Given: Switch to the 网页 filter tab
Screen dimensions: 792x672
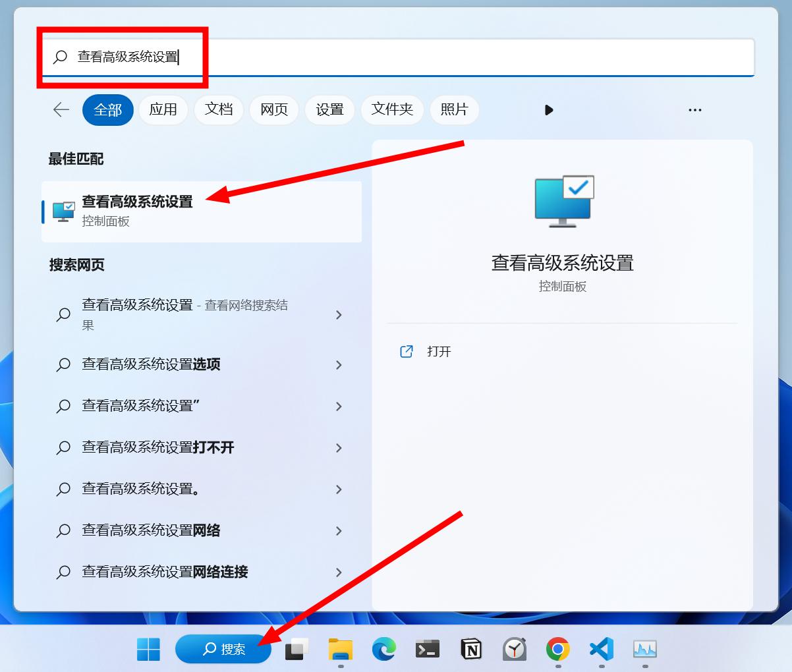Looking at the screenshot, I should coord(274,110).
